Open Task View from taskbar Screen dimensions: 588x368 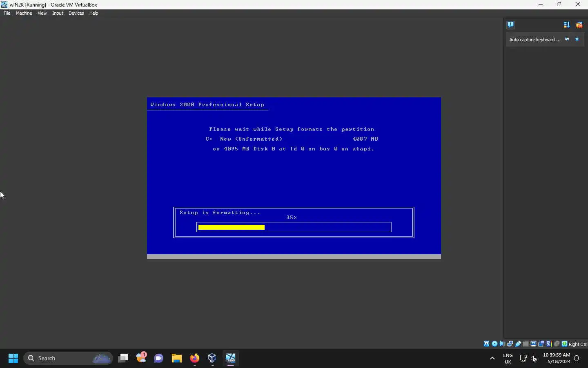(x=123, y=358)
